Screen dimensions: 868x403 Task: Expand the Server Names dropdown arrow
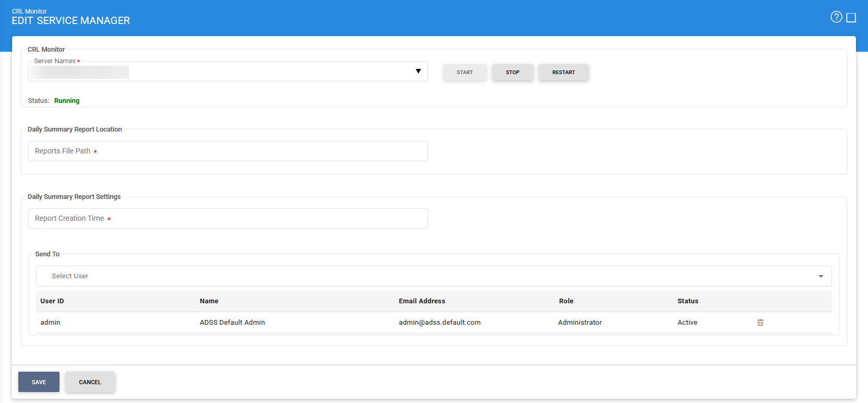pyautogui.click(x=418, y=72)
